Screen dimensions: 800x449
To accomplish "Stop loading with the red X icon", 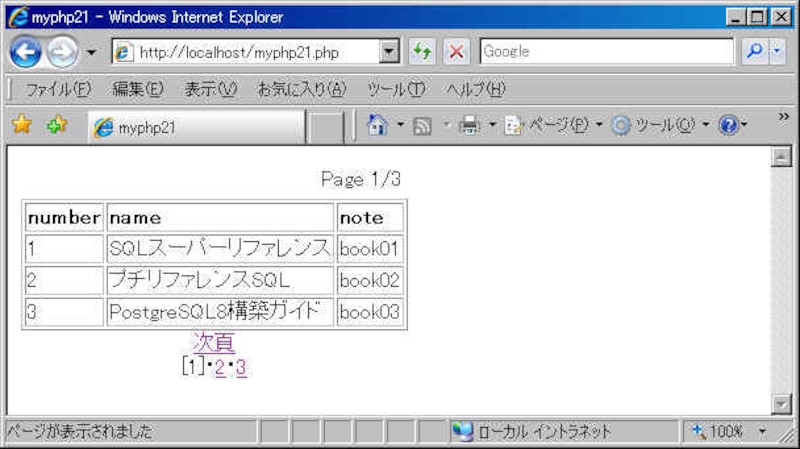I will click(x=456, y=52).
